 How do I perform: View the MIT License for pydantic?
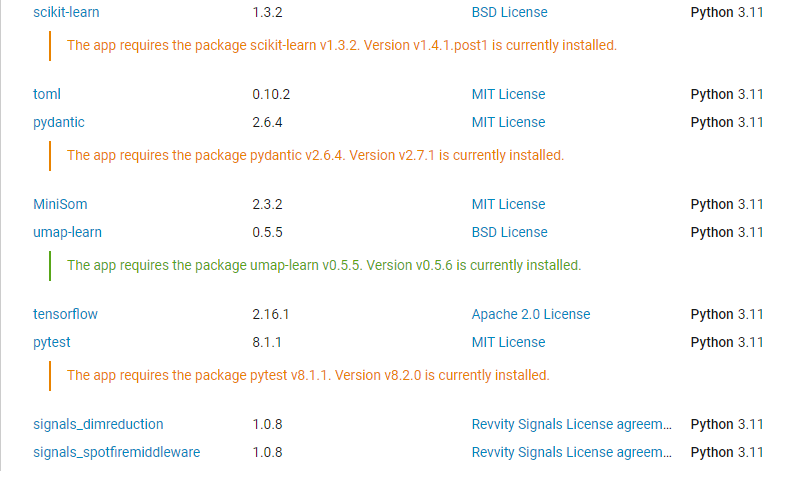pos(508,122)
